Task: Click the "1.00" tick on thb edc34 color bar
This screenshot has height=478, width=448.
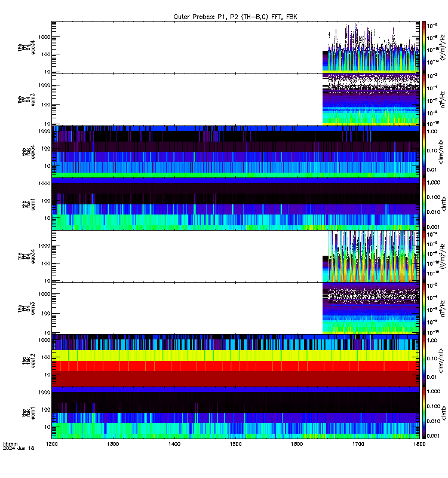Action: point(432,131)
